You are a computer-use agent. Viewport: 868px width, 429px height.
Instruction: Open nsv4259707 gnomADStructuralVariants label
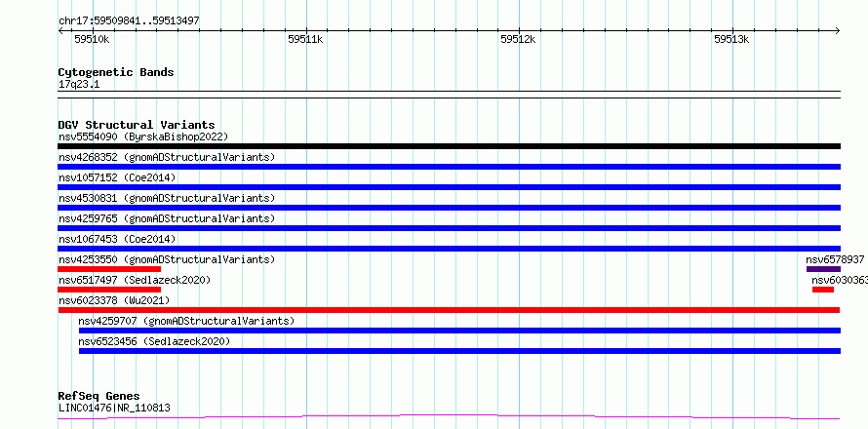point(186,321)
